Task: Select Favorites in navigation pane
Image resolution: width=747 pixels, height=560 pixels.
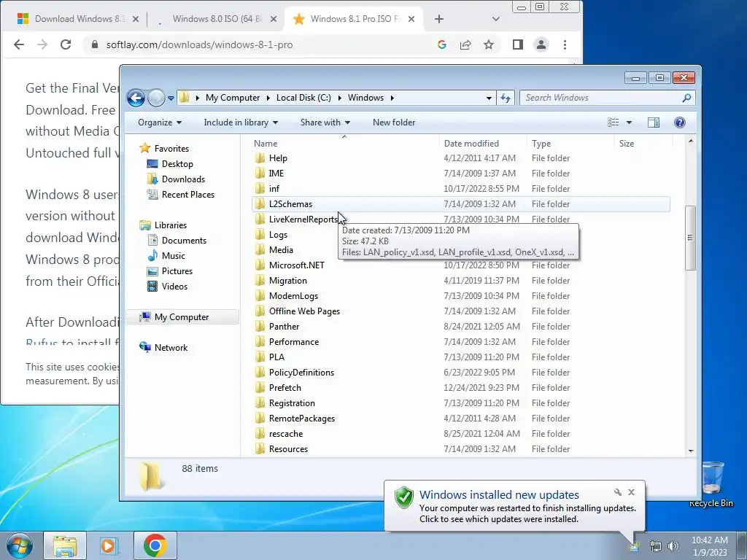Action: 171,149
